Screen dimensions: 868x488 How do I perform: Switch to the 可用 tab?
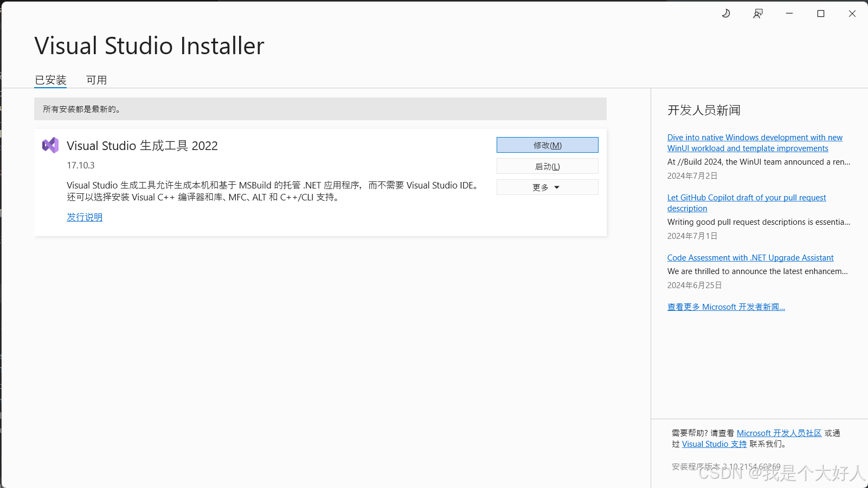97,80
